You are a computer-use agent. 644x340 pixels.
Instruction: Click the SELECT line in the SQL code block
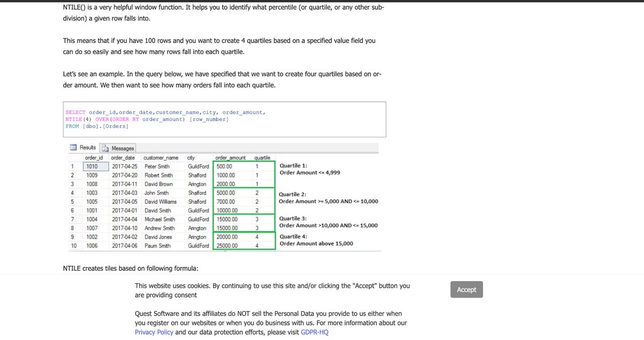click(165, 112)
